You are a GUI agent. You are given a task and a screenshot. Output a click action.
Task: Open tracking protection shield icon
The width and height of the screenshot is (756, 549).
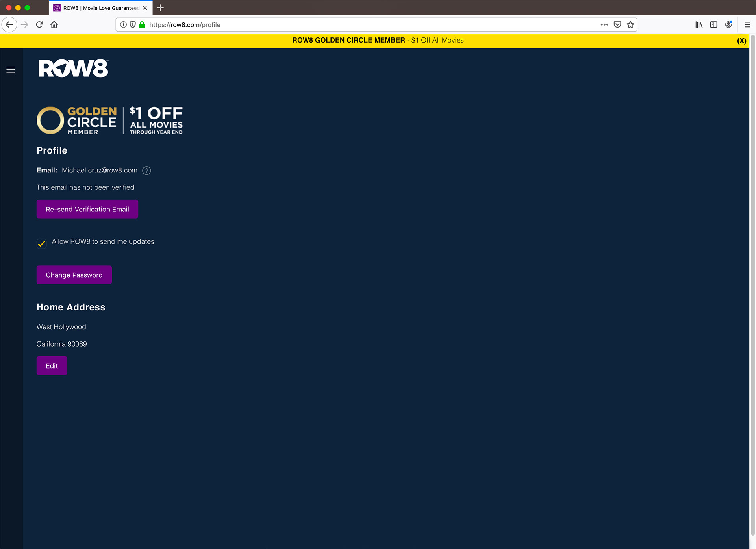(133, 24)
